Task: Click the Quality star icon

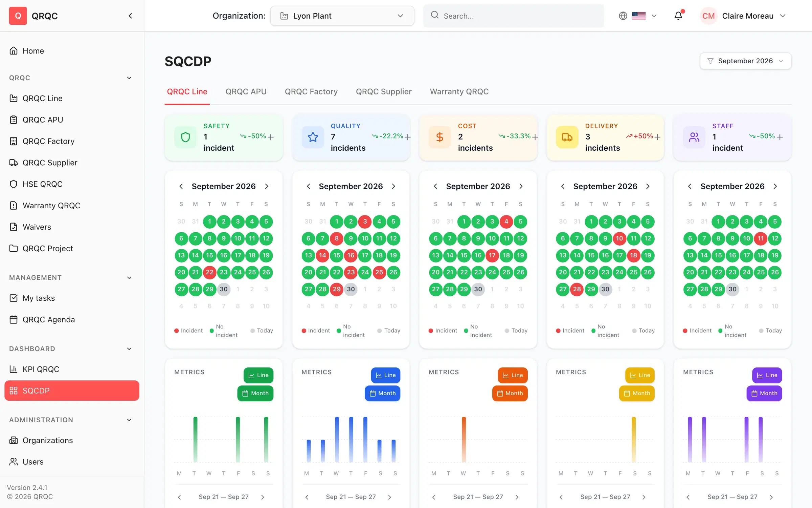Action: (x=313, y=137)
